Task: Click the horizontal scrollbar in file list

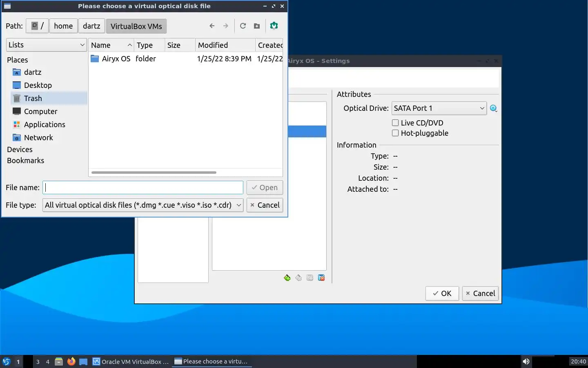Action: point(154,173)
